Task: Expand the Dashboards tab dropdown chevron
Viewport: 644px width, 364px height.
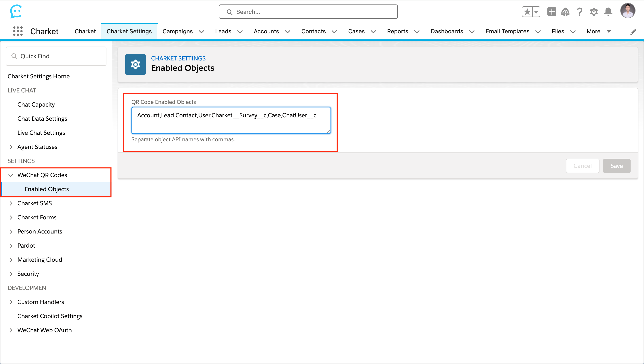Action: pos(472,32)
